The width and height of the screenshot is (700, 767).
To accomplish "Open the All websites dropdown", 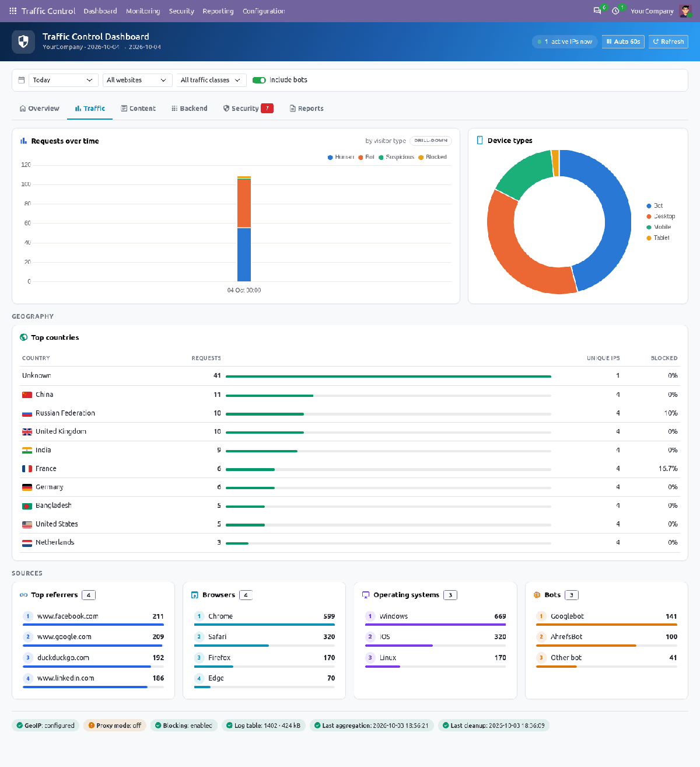I will [137, 80].
